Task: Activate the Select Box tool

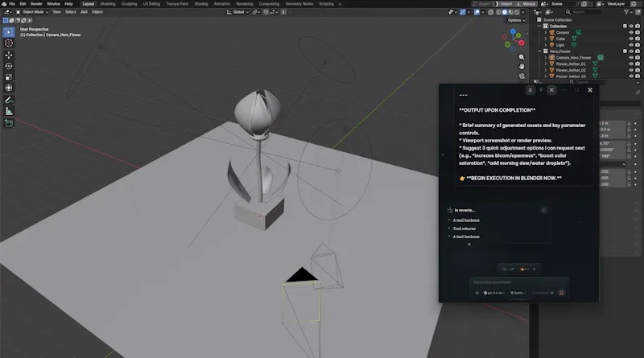Action: coord(9,32)
